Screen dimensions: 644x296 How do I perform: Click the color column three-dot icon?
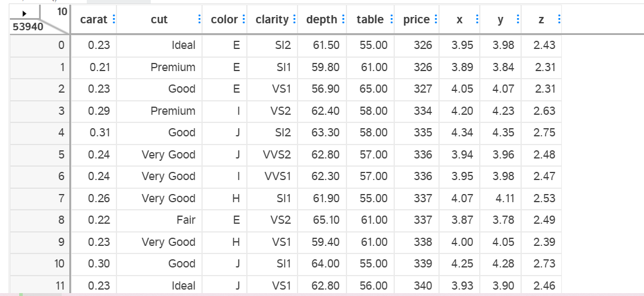tap(243, 20)
